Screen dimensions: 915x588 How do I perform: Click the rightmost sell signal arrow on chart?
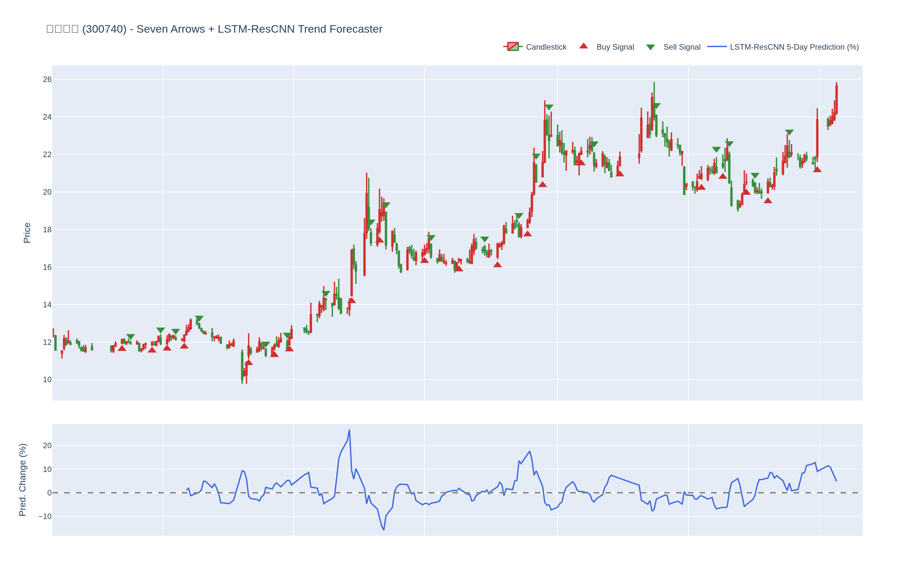click(x=790, y=132)
